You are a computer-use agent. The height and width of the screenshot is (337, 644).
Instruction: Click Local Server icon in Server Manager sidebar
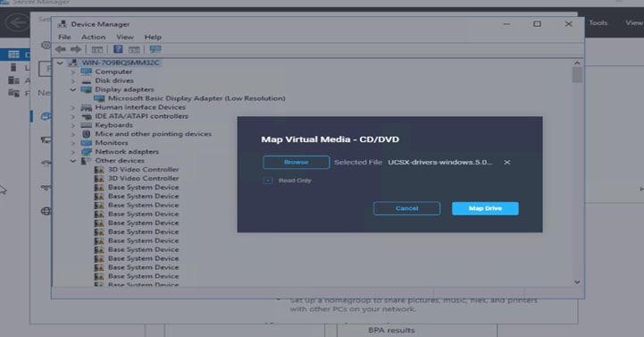click(x=14, y=67)
